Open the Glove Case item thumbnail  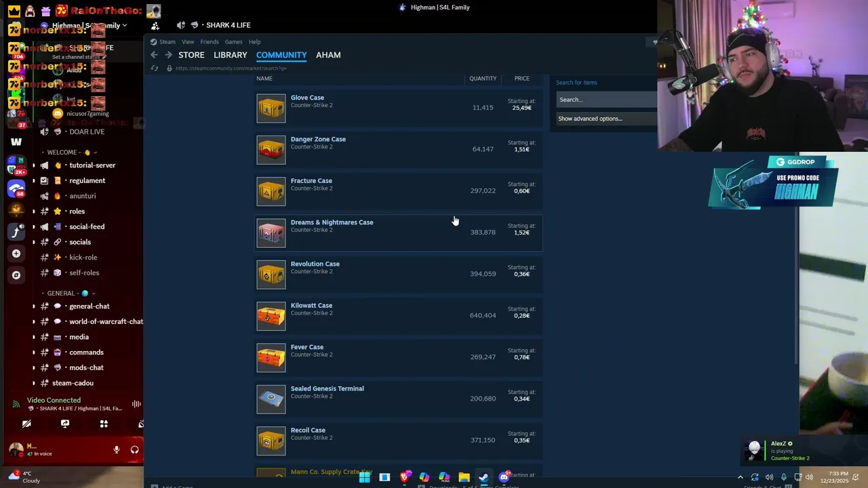point(271,108)
